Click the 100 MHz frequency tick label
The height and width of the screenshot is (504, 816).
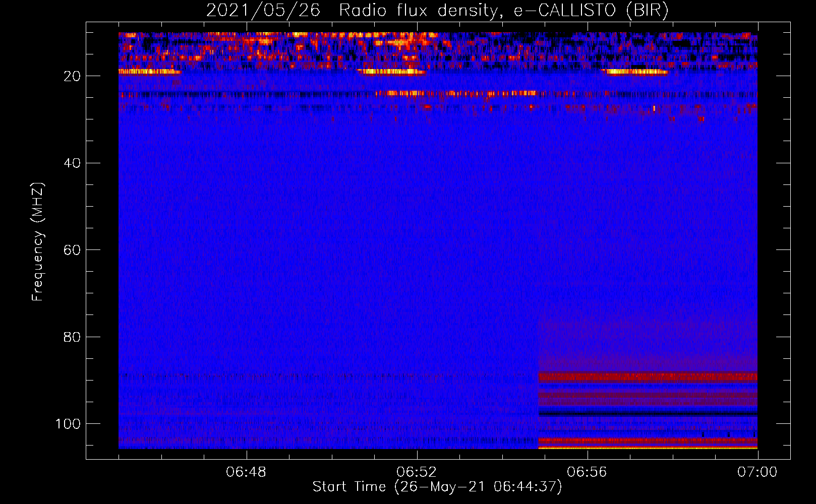(x=68, y=424)
